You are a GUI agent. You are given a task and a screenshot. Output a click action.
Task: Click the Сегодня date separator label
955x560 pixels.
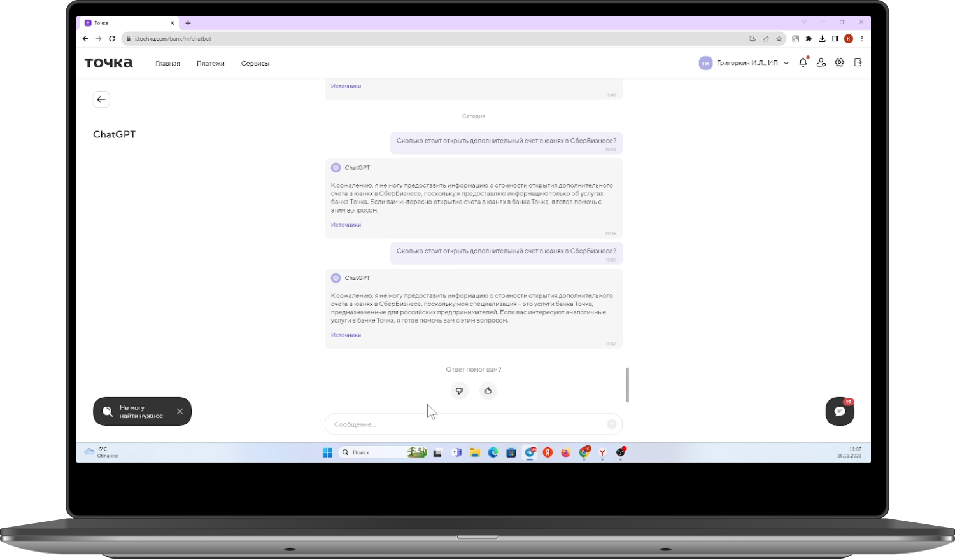click(x=474, y=116)
